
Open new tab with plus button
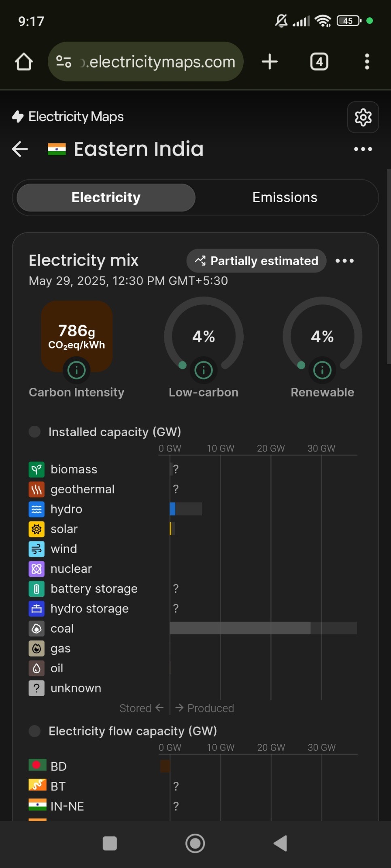[270, 62]
